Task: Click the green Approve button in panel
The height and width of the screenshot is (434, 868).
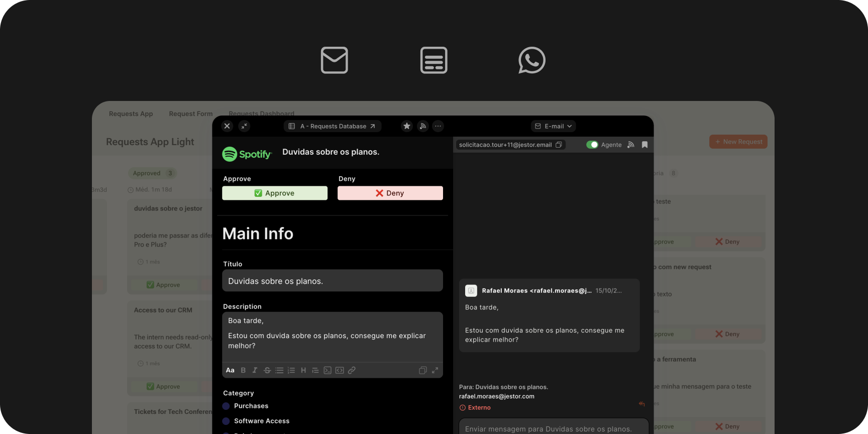Action: pyautogui.click(x=275, y=193)
